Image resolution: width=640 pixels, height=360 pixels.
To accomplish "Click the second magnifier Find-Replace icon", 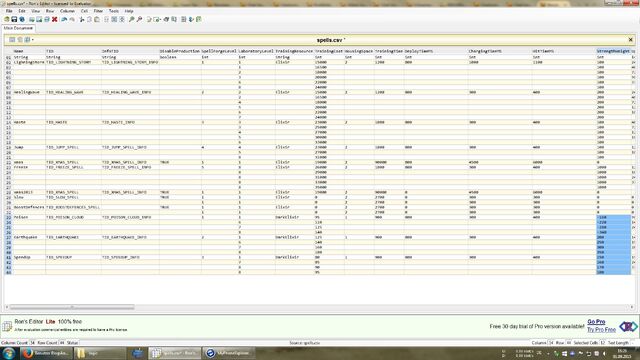I will [139, 19].
